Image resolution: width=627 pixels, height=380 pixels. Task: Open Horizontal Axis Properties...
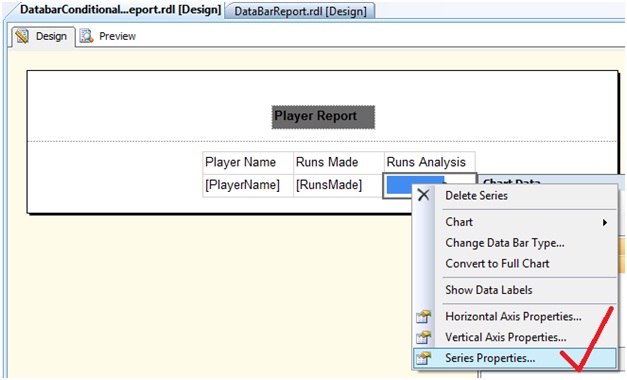click(x=515, y=316)
